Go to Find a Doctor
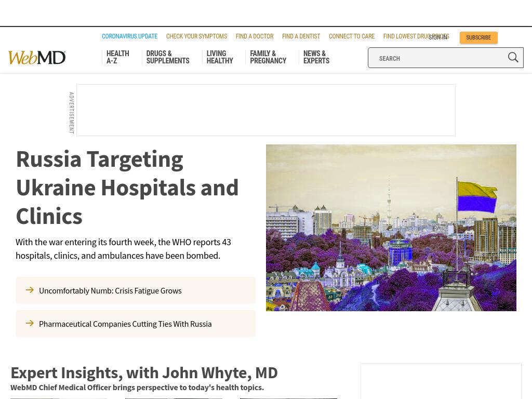The height and width of the screenshot is (399, 532). coord(255,36)
